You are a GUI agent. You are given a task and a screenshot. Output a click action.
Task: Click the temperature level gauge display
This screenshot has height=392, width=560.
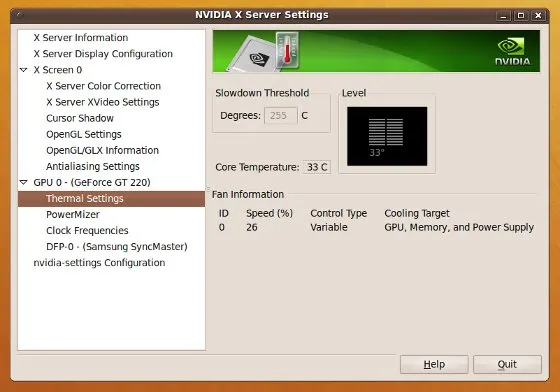pos(387,136)
